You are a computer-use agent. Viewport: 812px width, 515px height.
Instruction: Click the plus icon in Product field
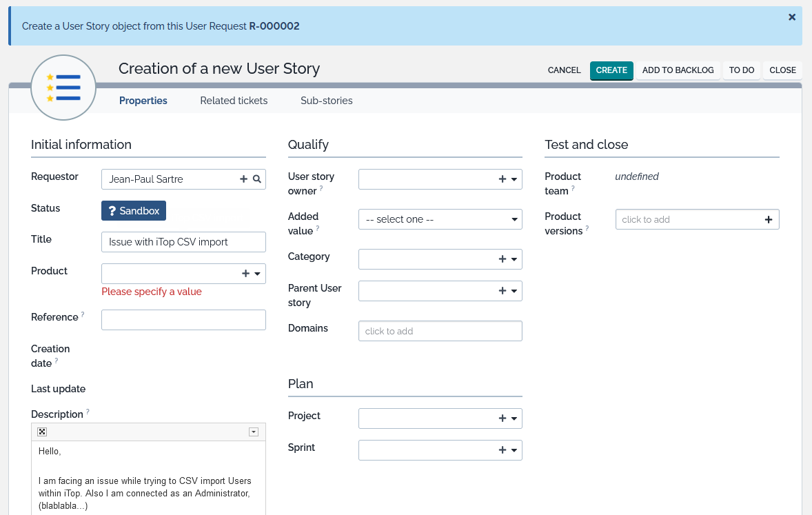point(245,274)
